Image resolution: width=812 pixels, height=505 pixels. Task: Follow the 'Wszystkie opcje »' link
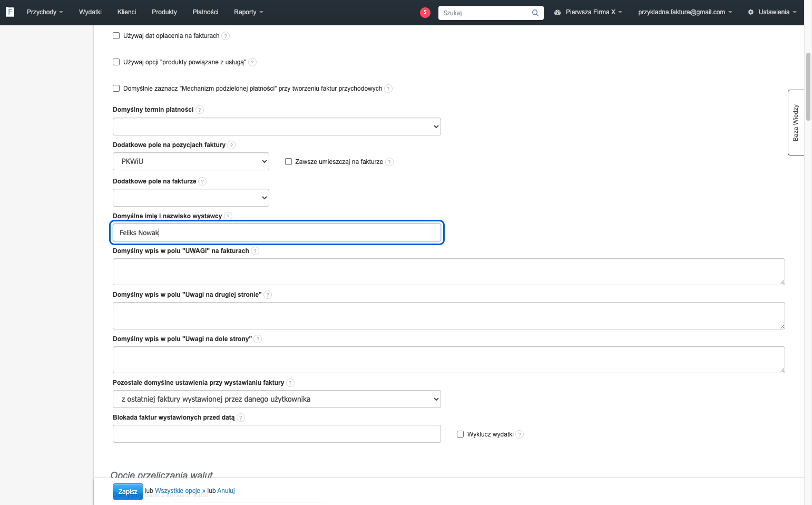coord(180,491)
